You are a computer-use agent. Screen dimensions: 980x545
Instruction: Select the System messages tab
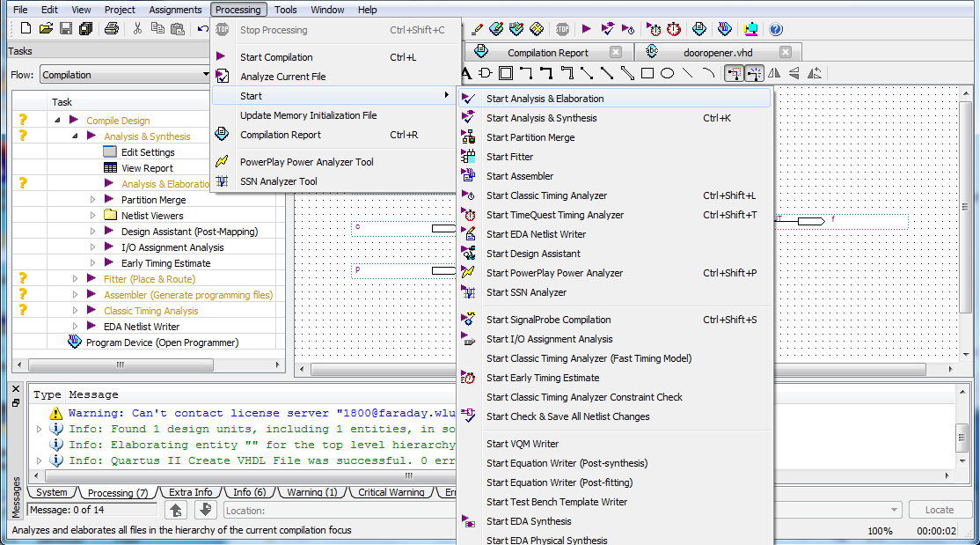[x=51, y=492]
